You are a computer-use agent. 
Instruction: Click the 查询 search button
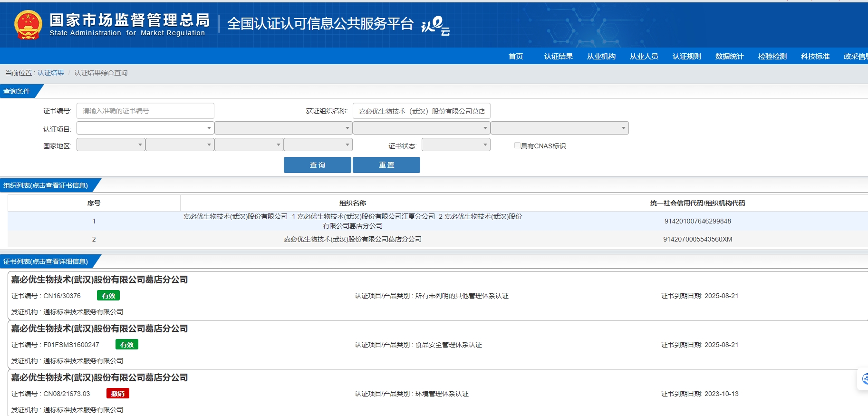(x=318, y=165)
